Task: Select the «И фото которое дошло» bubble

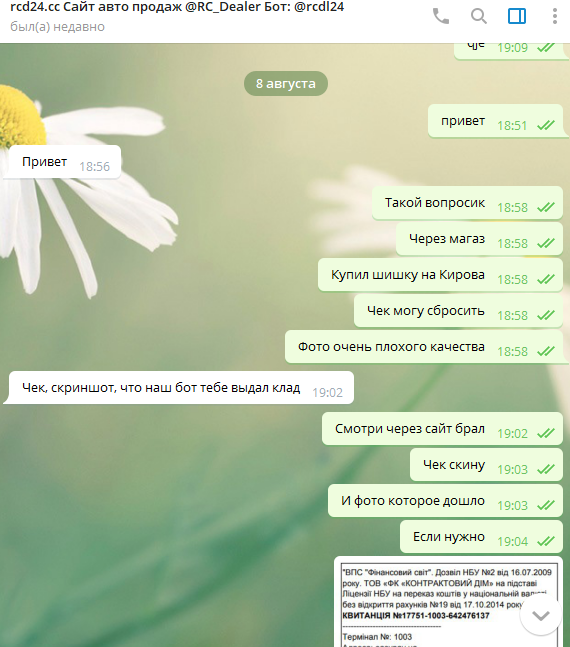Action: [x=445, y=501]
